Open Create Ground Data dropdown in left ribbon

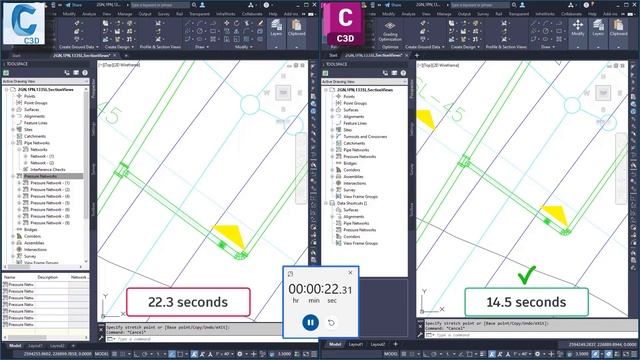pyautogui.click(x=79, y=47)
